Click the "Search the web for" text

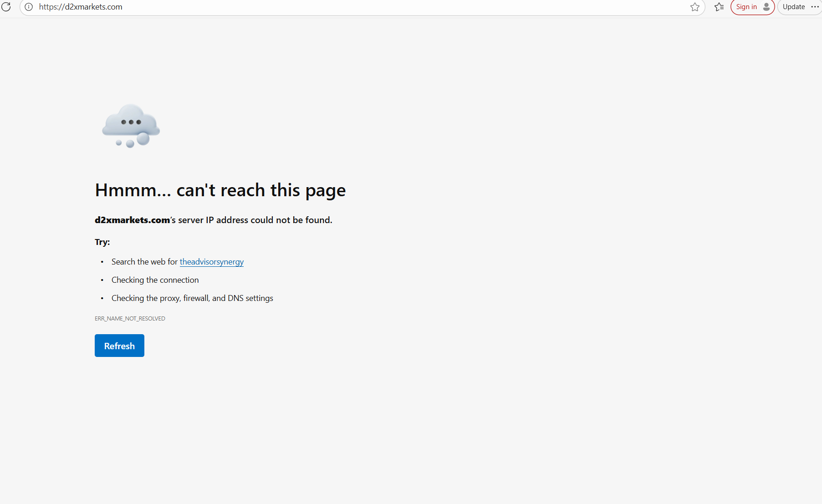click(144, 262)
